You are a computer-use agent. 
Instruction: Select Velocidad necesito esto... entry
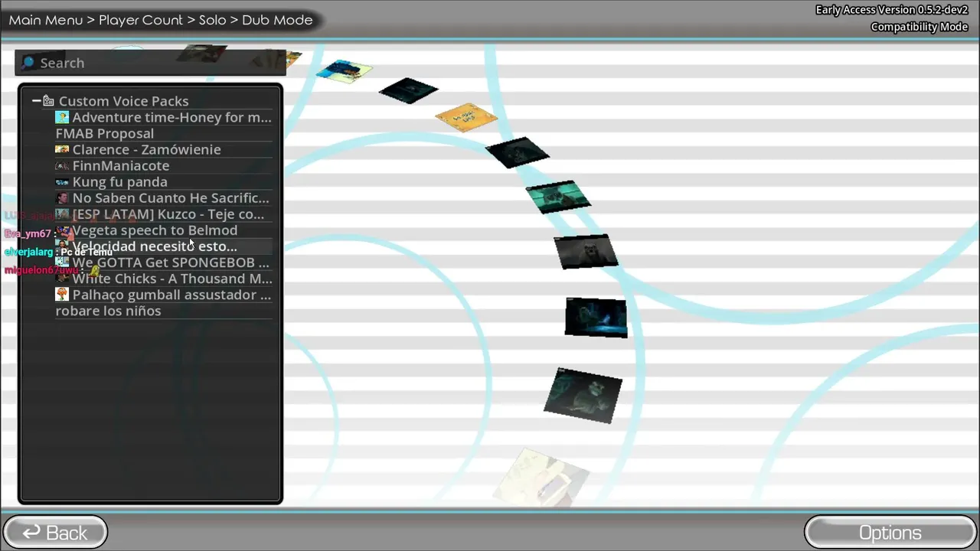click(164, 246)
